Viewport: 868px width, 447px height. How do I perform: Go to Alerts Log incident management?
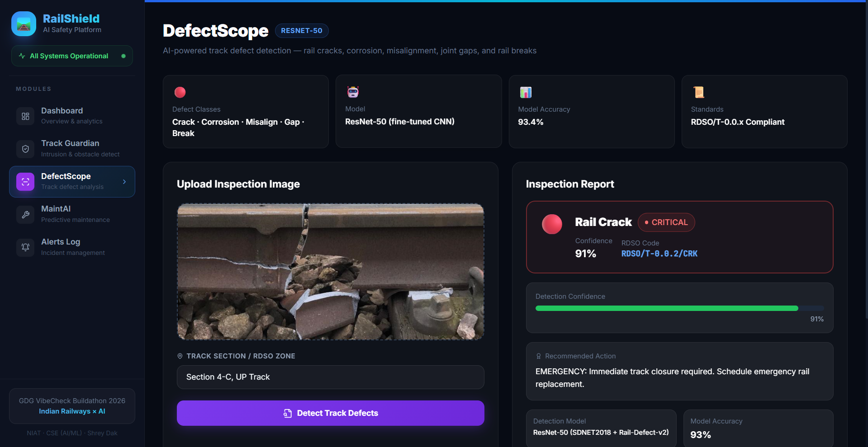pyautogui.click(x=72, y=247)
